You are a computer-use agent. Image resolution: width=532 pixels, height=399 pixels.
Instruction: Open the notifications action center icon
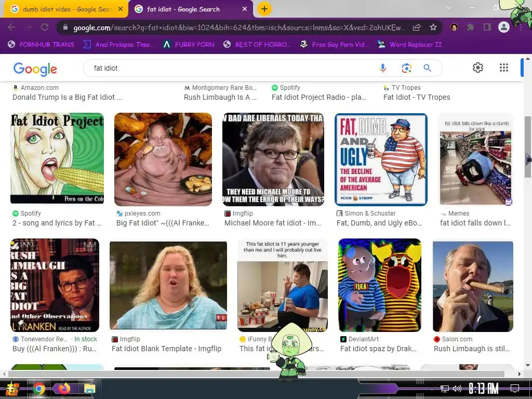coord(515,388)
